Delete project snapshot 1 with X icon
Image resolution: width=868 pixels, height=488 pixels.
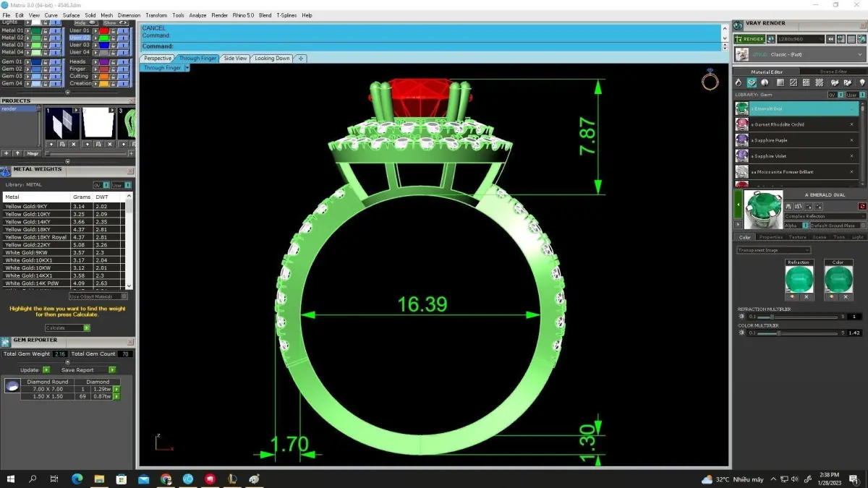(74, 144)
